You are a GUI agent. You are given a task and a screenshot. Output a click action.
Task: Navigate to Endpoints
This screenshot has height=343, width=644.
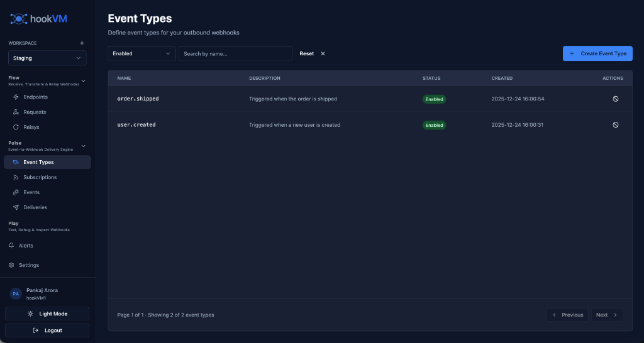click(x=35, y=97)
